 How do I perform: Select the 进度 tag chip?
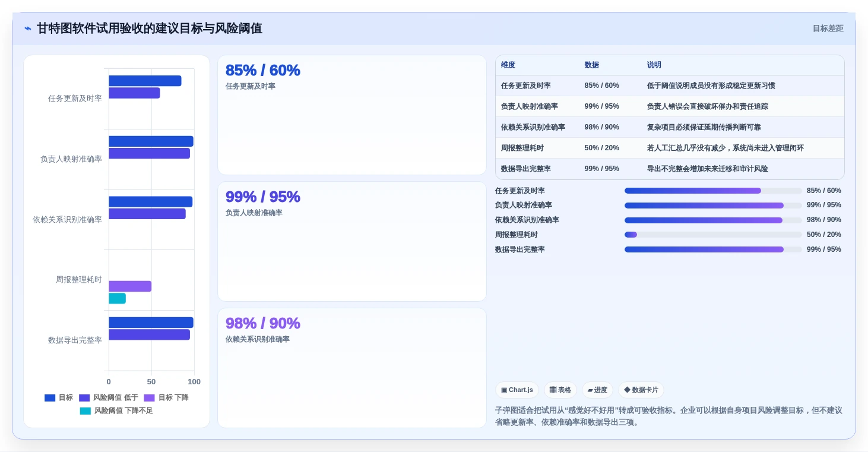(597, 390)
